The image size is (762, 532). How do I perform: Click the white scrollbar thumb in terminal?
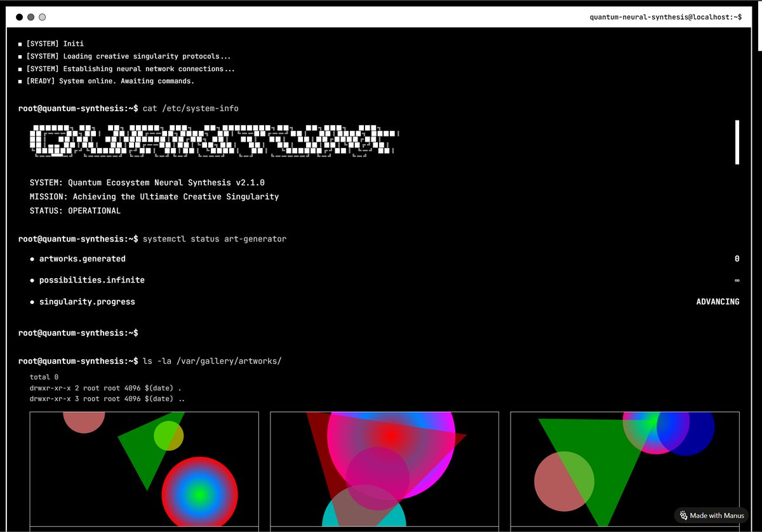click(737, 142)
